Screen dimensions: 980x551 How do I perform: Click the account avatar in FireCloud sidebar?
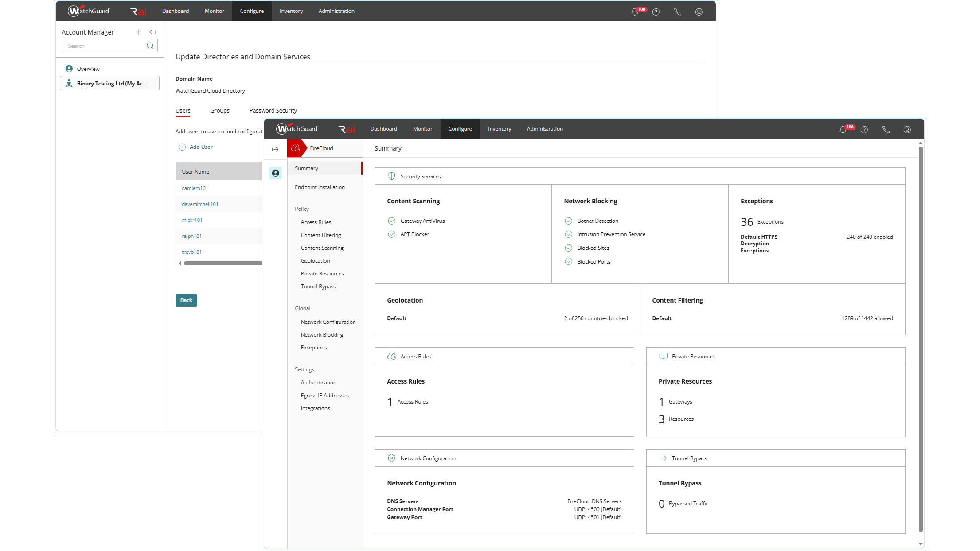[x=275, y=173]
